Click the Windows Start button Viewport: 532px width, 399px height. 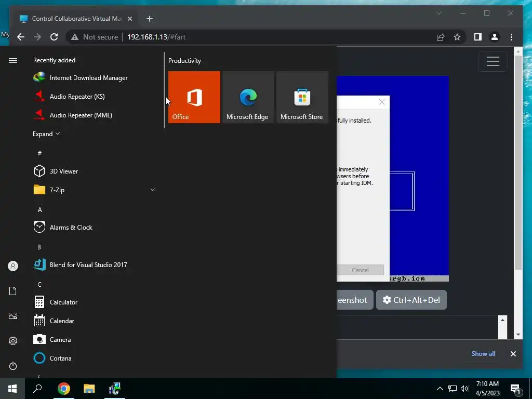coord(12,389)
